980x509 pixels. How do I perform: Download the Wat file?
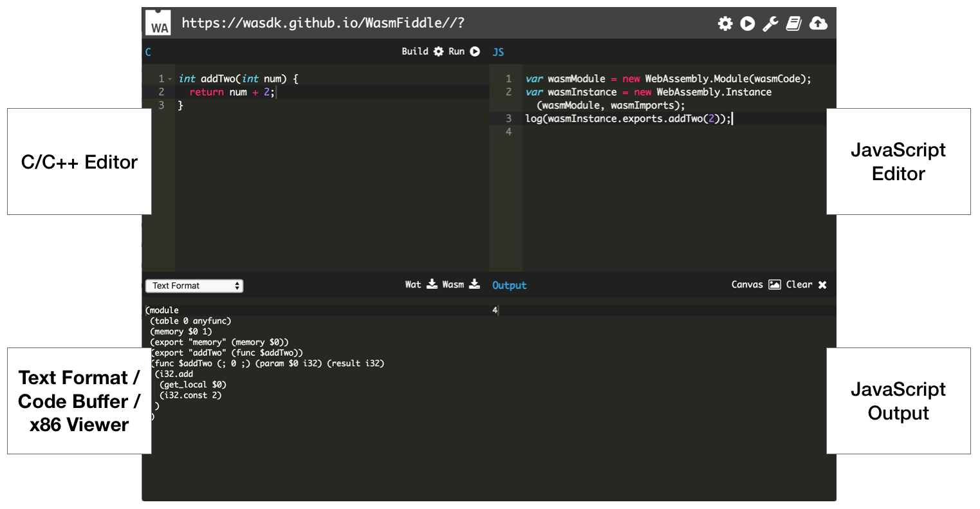pyautogui.click(x=432, y=284)
